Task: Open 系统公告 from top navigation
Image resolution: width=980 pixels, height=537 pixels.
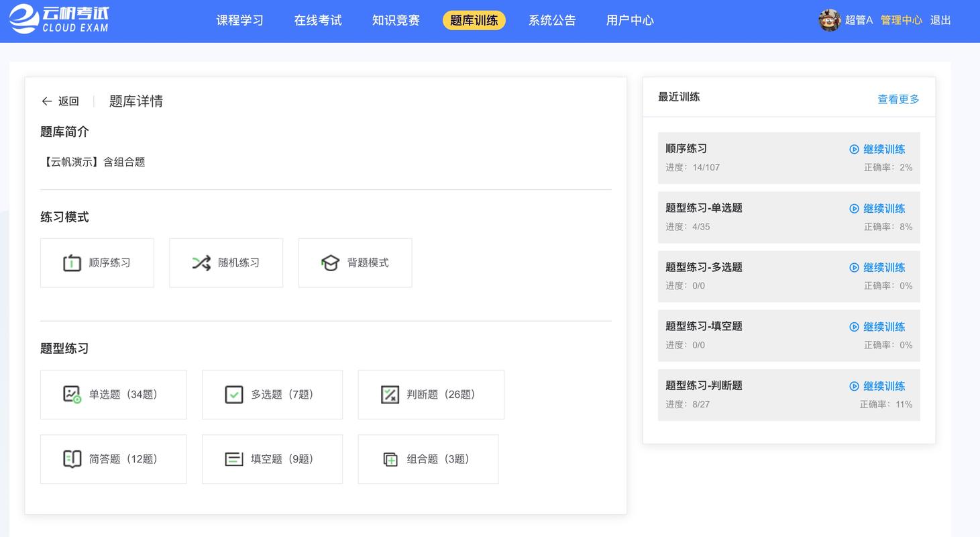Action: tap(552, 20)
